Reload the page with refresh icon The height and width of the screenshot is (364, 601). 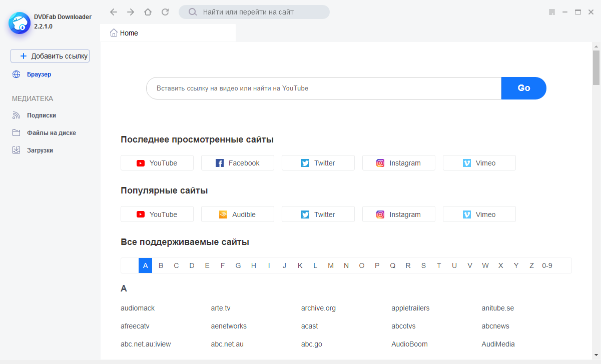(x=165, y=12)
